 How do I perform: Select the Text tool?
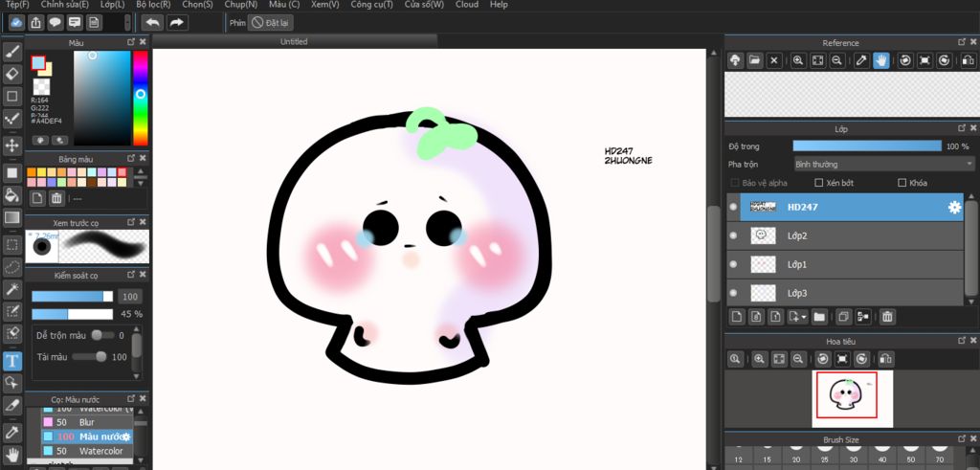11,361
